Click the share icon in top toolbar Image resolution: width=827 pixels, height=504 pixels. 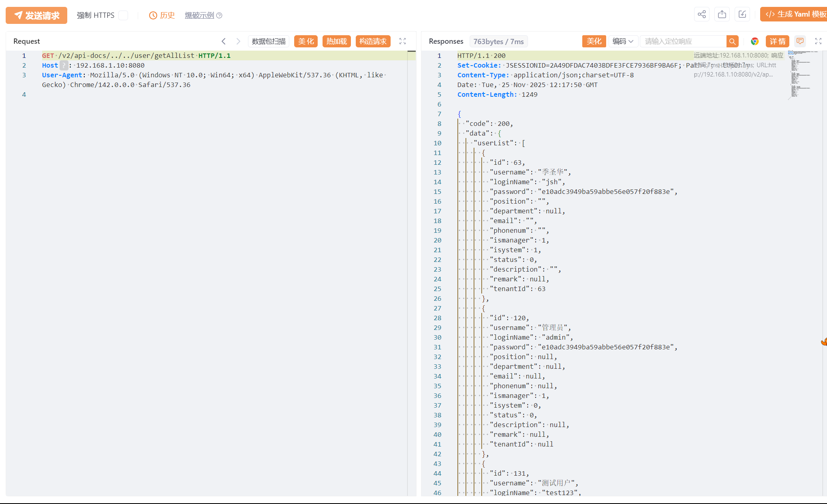702,15
